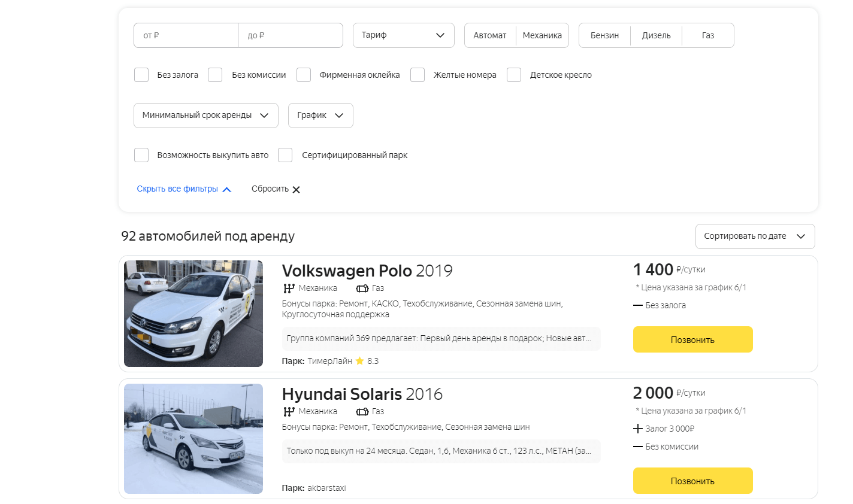Open Hyundai Solaris 2016 listing title
The height and width of the screenshot is (504, 853).
(x=362, y=394)
